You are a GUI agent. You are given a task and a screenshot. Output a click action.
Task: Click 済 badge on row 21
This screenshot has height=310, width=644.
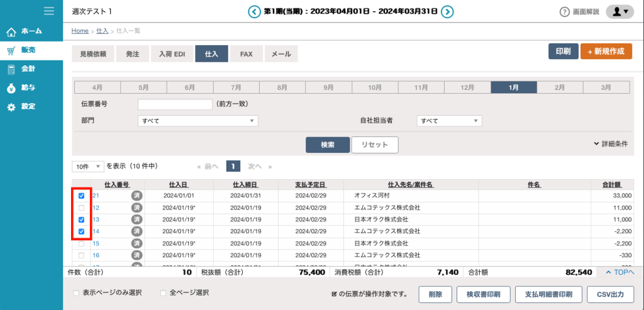[x=136, y=196]
